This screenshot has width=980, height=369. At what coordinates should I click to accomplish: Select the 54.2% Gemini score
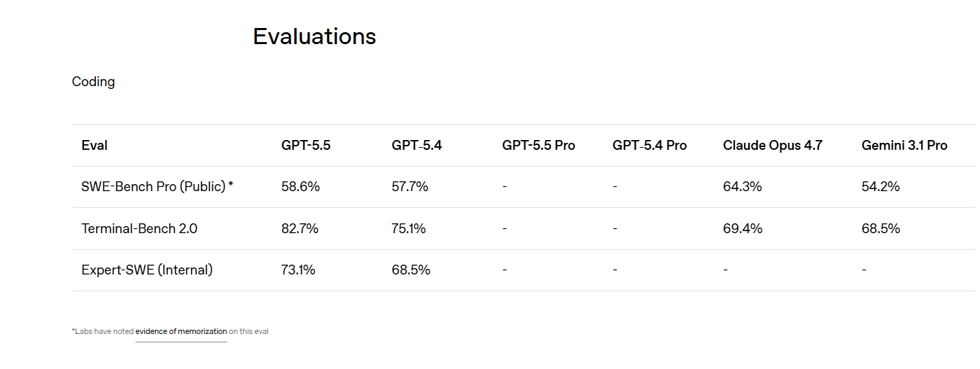click(x=881, y=187)
